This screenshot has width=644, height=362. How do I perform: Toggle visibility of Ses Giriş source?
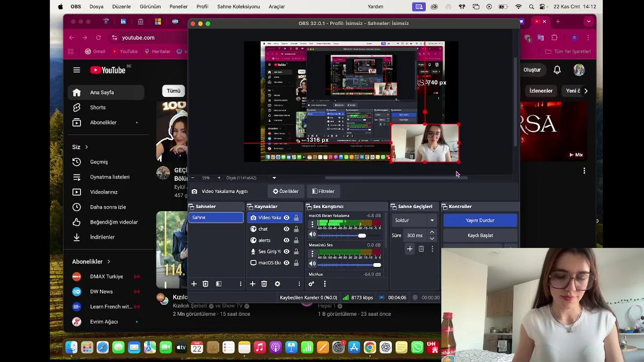coord(286,251)
